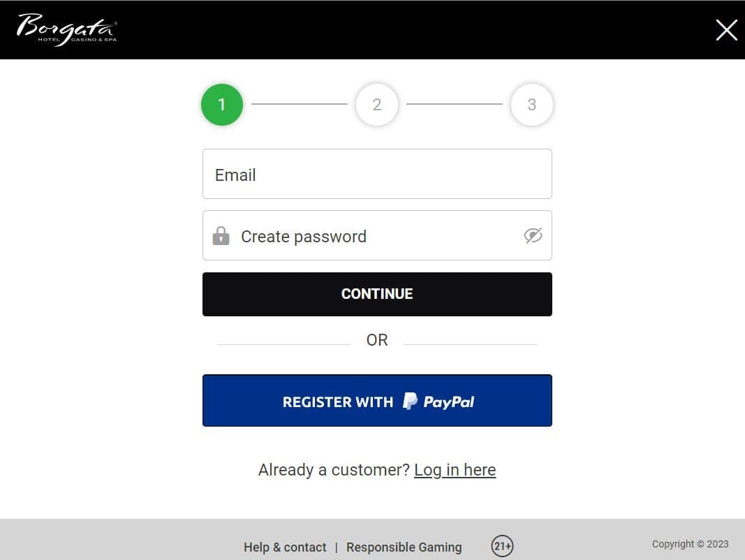Toggle password visibility in the password field
Image resolution: width=745 pixels, height=560 pixels.
click(533, 235)
